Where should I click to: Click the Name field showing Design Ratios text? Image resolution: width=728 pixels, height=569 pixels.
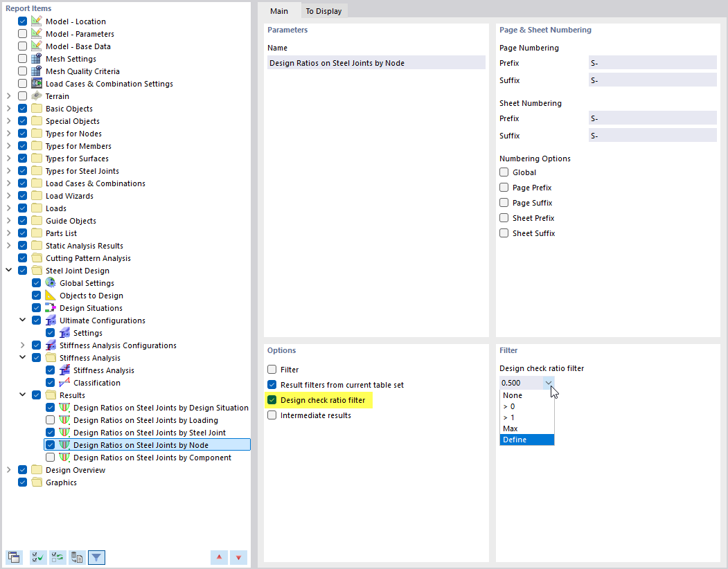(x=376, y=62)
